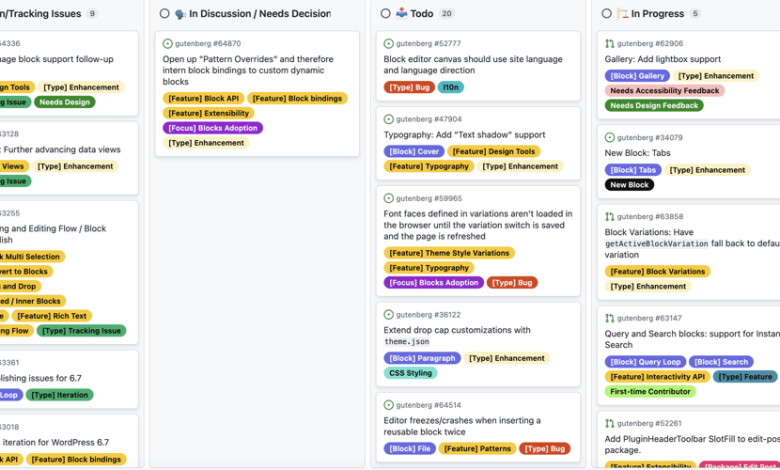Click the speech emoji of In Discussion column
The width and height of the screenshot is (780, 470).
pyautogui.click(x=180, y=14)
